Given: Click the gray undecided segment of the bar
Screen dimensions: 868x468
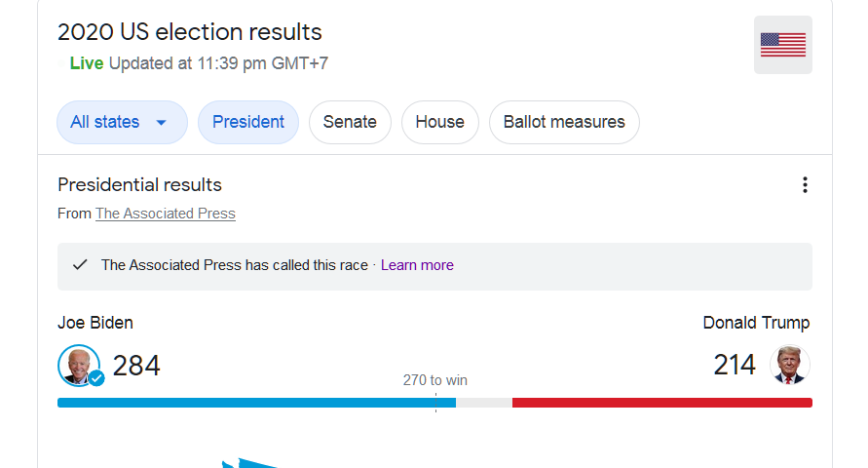Looking at the screenshot, I should point(484,403).
